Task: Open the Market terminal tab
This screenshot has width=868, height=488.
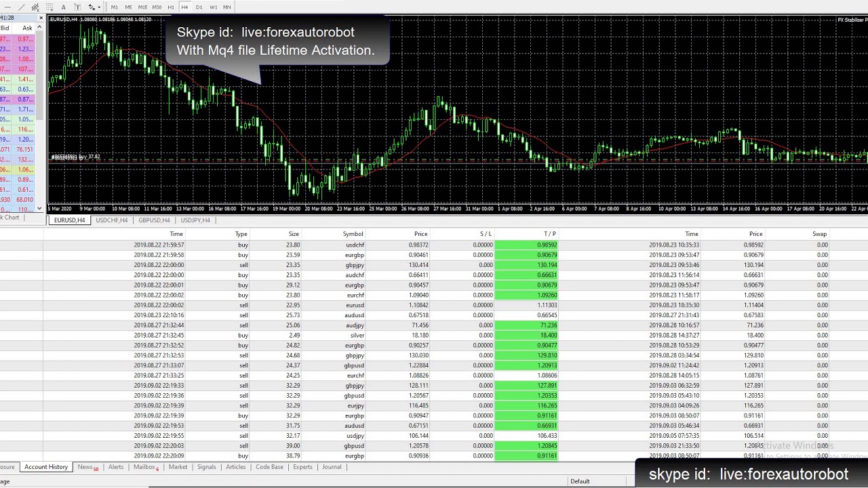Action: pyautogui.click(x=178, y=467)
